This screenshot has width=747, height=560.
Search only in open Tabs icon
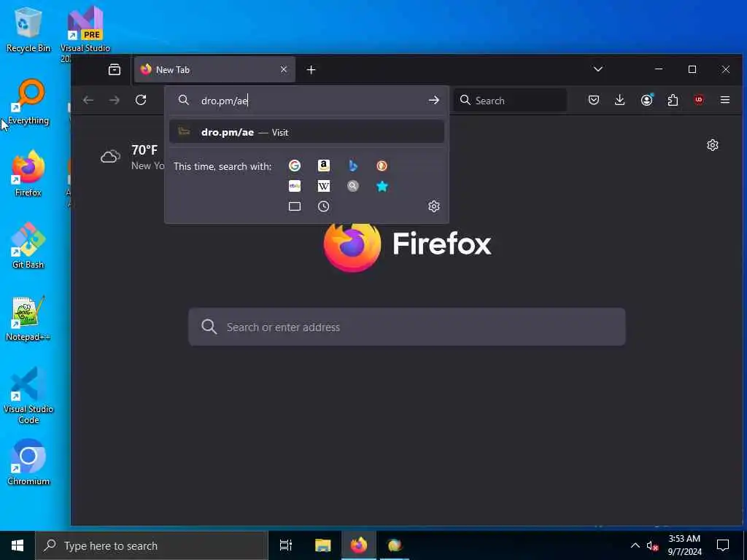(295, 206)
